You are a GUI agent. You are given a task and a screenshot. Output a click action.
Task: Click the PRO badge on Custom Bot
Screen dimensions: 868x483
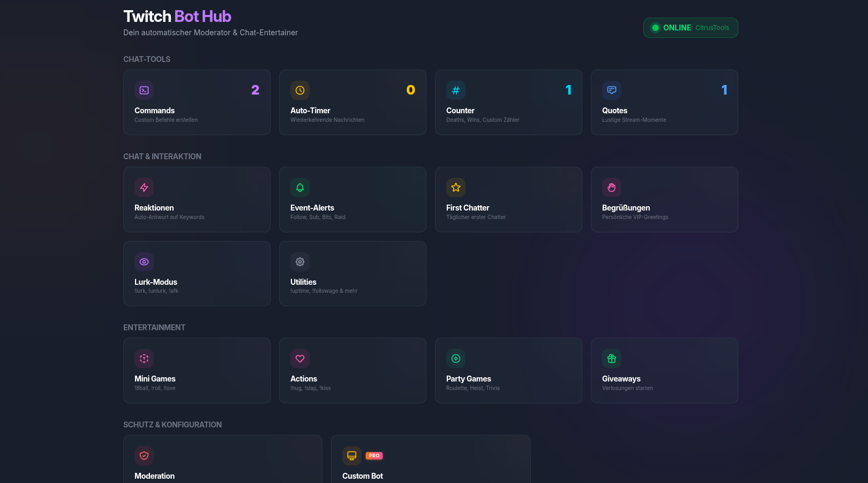pyautogui.click(x=374, y=455)
